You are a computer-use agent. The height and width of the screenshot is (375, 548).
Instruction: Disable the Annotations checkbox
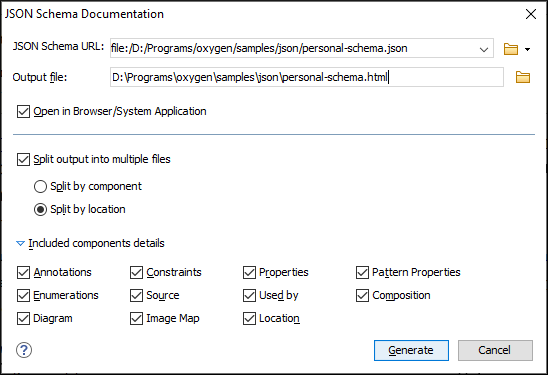click(x=23, y=272)
